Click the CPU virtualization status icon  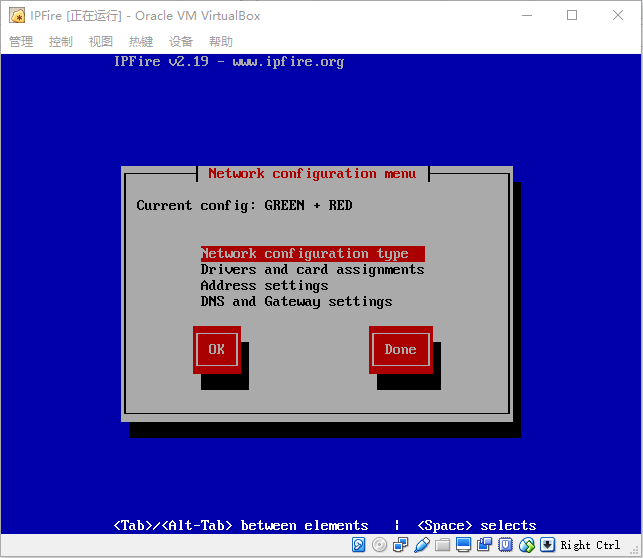click(x=505, y=545)
